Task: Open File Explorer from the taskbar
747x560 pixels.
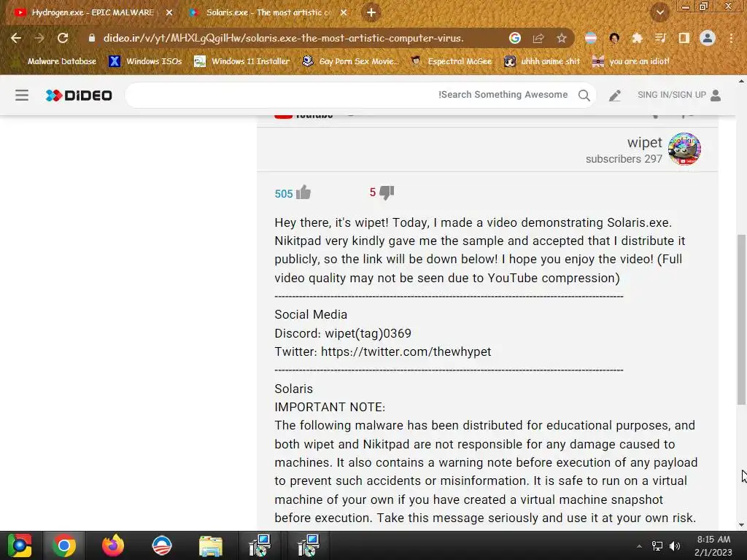Action: [211, 546]
